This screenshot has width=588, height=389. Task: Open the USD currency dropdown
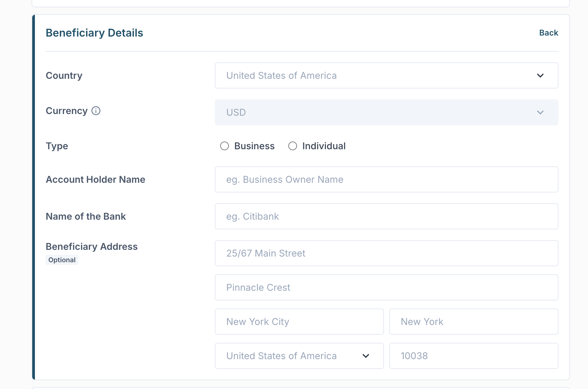pos(387,112)
